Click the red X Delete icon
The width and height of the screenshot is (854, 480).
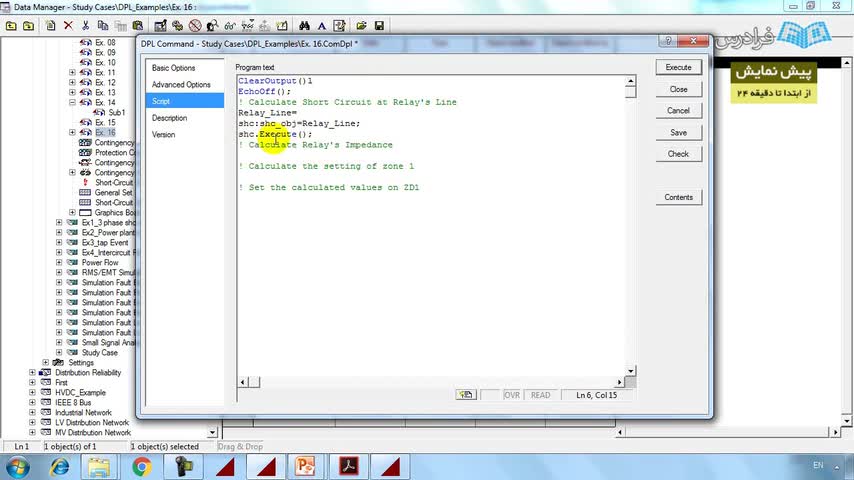[x=68, y=26]
